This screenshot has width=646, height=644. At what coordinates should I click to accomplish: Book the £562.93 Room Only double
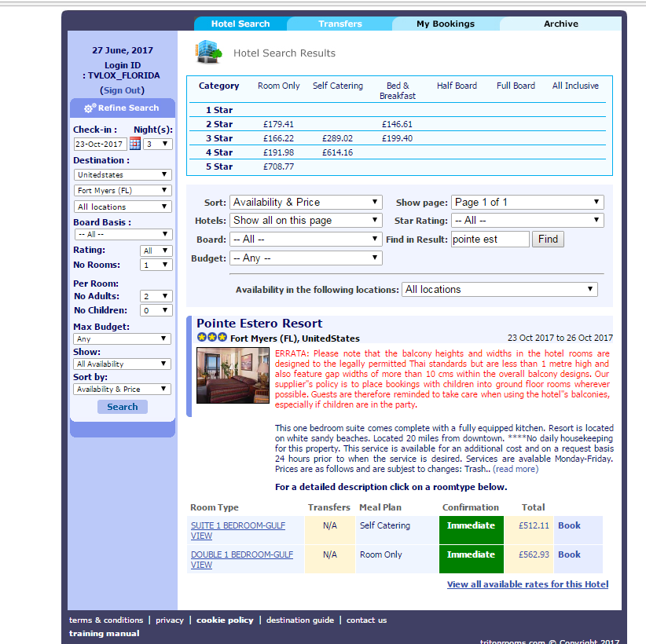tap(569, 554)
